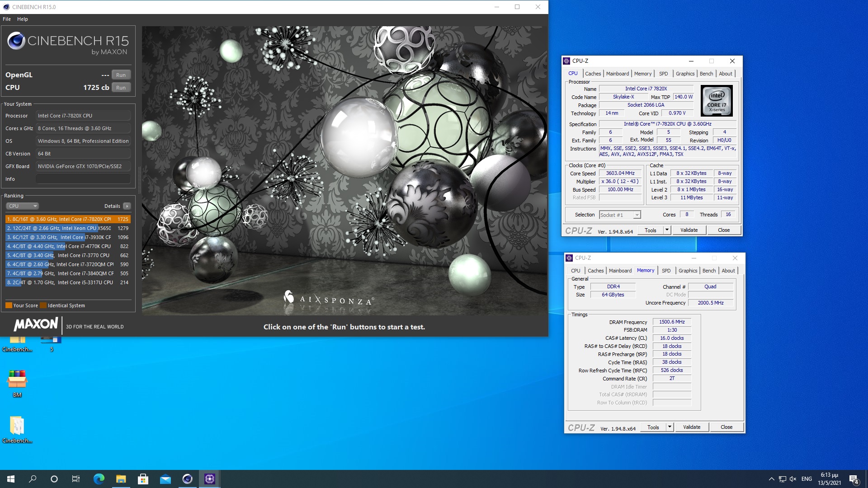Screen dimensions: 868x488
Task: Open the notification center icon
Action: [854, 479]
